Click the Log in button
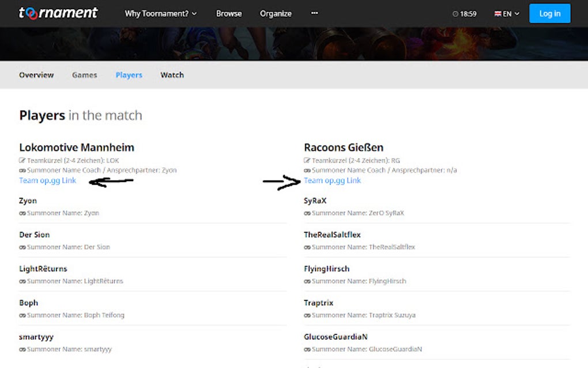Screen dimensions: 588x368 coord(549,13)
